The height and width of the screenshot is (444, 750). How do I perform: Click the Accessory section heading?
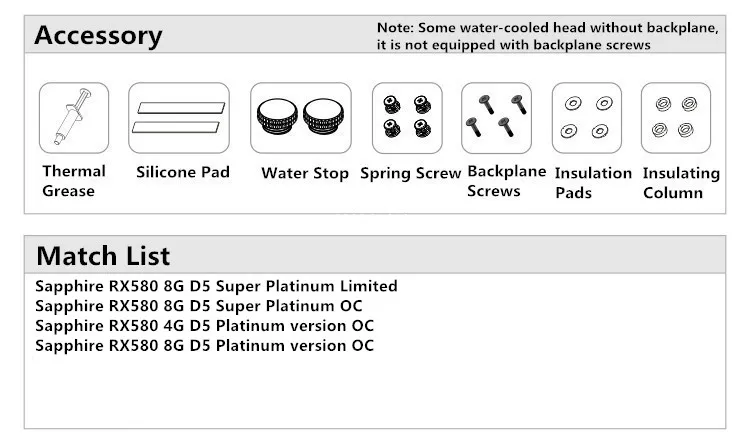tap(99, 35)
